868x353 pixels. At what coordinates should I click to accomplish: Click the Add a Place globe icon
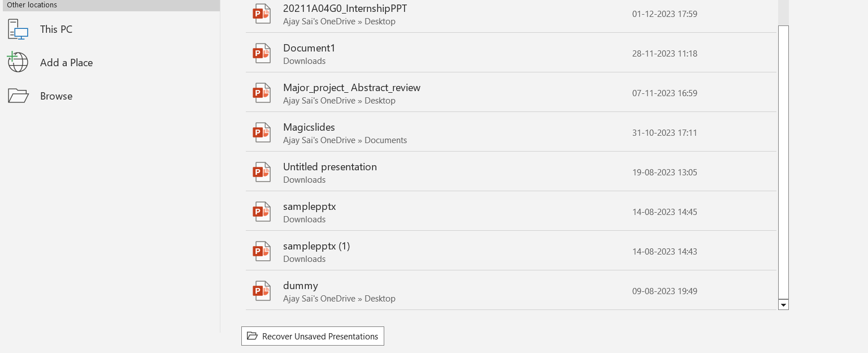click(x=18, y=62)
